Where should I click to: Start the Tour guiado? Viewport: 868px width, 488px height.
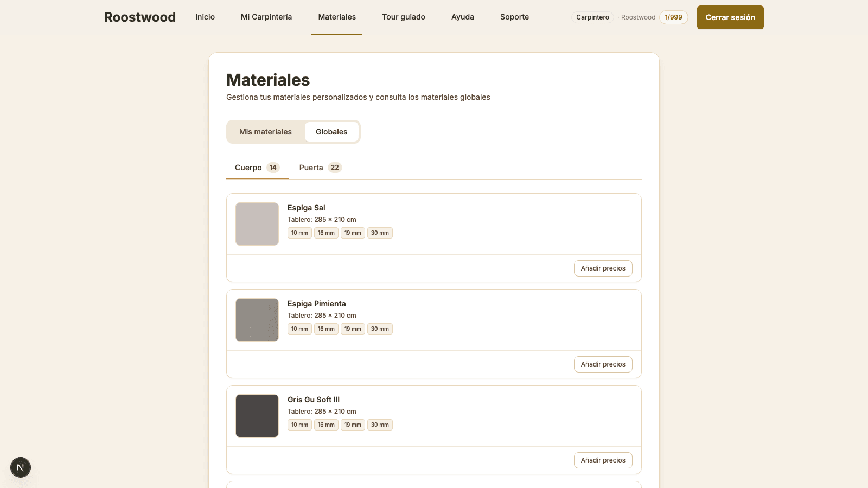(404, 17)
